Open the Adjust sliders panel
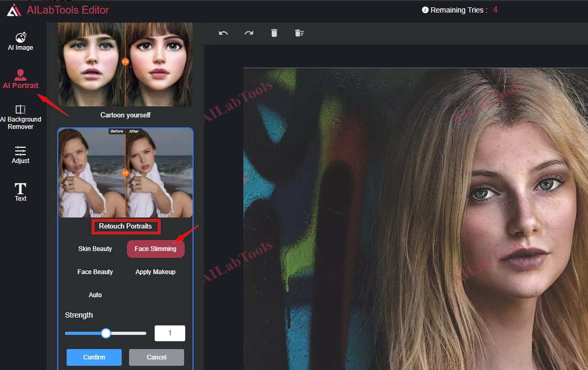This screenshot has width=588, height=370. click(20, 155)
